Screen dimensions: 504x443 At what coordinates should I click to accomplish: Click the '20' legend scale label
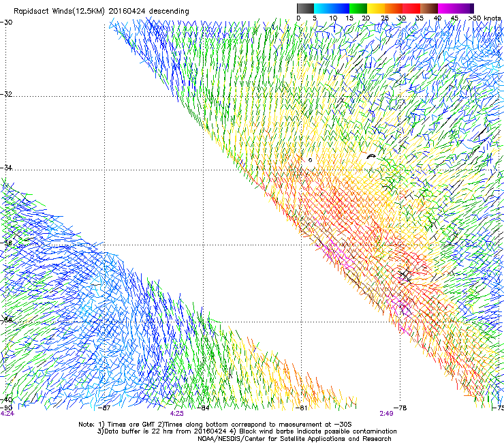pyautogui.click(x=366, y=18)
